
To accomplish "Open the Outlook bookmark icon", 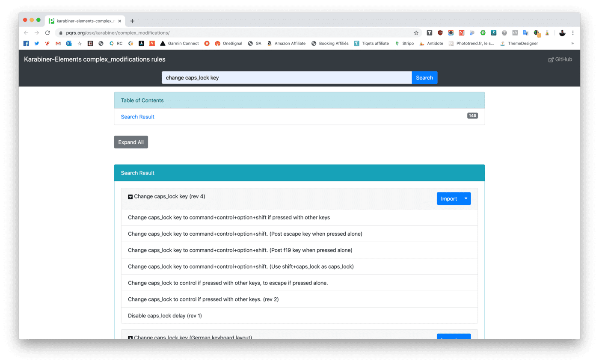I will [69, 44].
